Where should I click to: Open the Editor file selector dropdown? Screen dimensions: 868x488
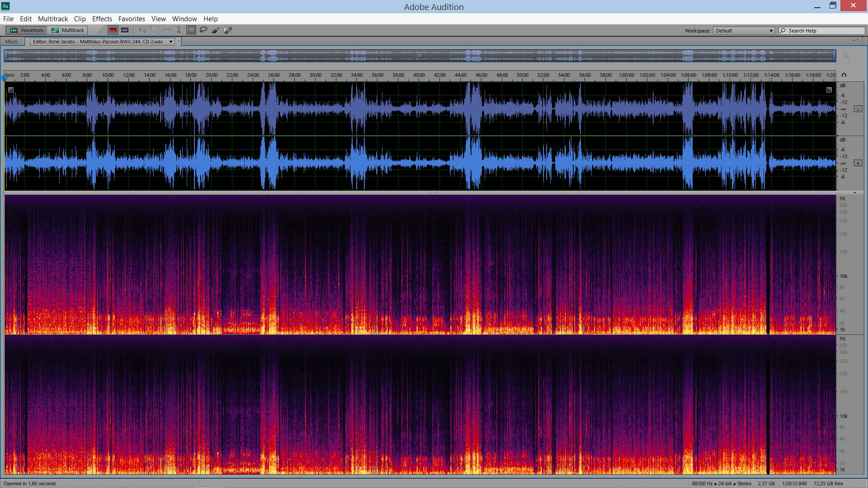[x=171, y=42]
